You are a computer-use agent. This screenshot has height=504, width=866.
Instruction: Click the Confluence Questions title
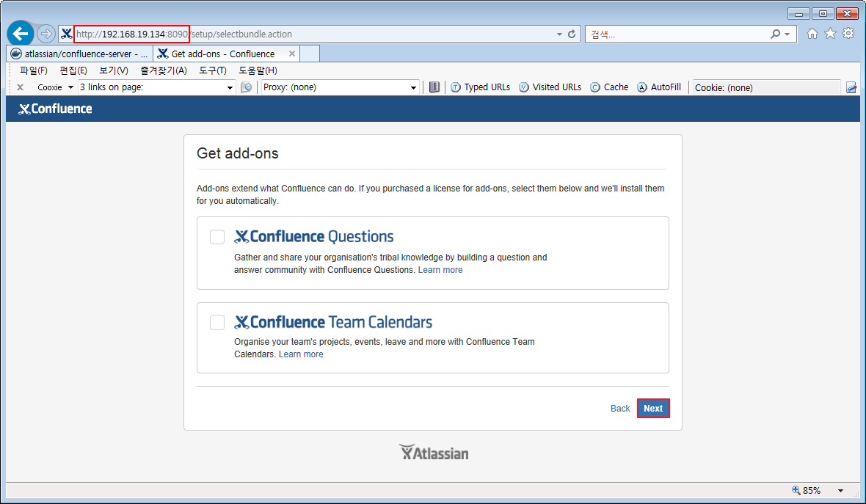click(x=313, y=237)
